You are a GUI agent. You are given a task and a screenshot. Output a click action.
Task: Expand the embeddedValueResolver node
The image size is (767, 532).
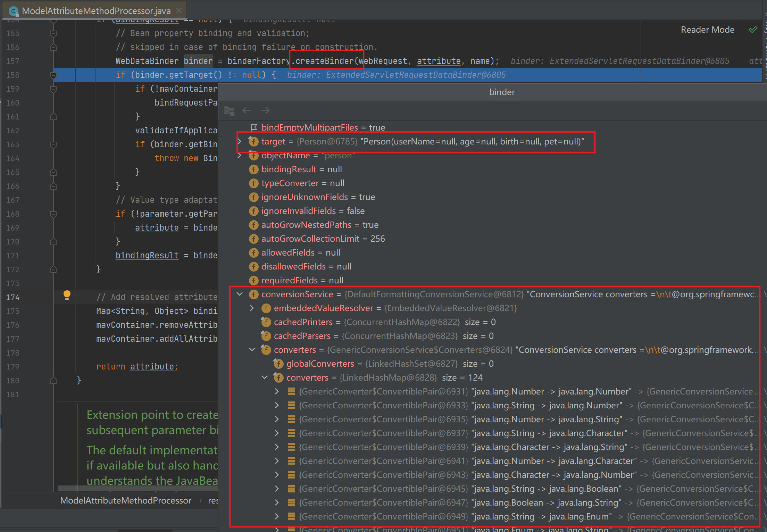252,308
